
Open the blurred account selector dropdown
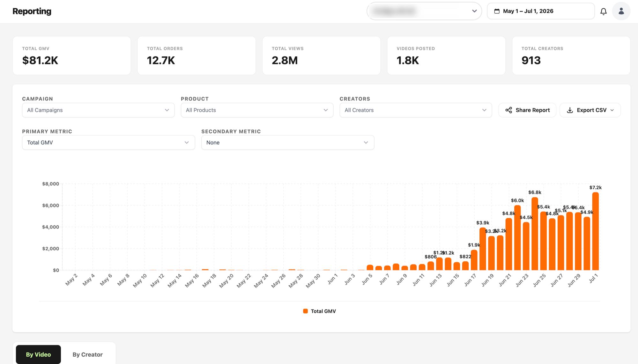pos(424,11)
